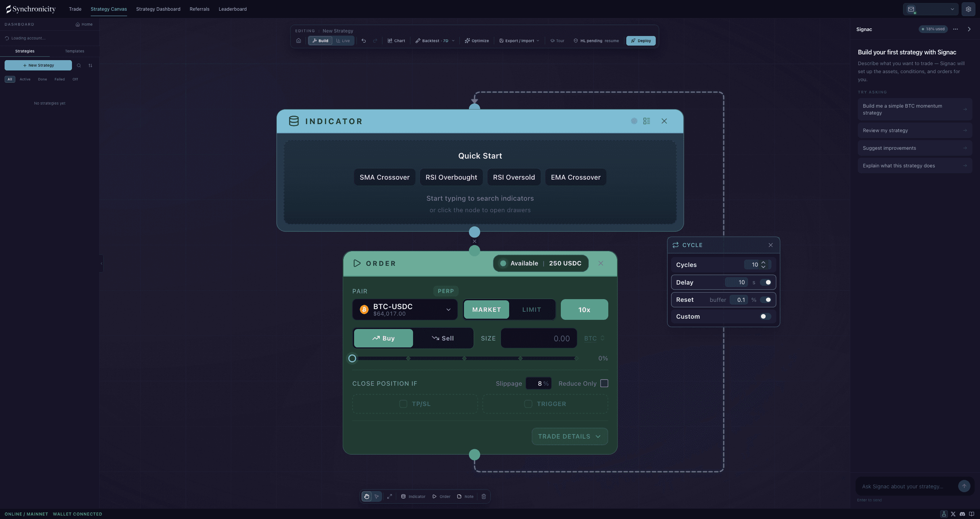Send the Signac message arrow button

click(964, 486)
